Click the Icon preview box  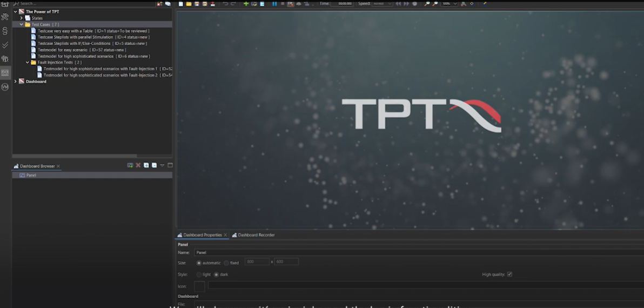199,286
